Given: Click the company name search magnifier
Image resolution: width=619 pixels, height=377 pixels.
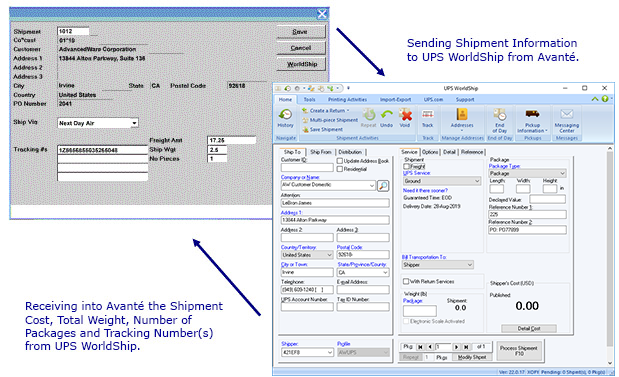Looking at the screenshot, I should (383, 186).
